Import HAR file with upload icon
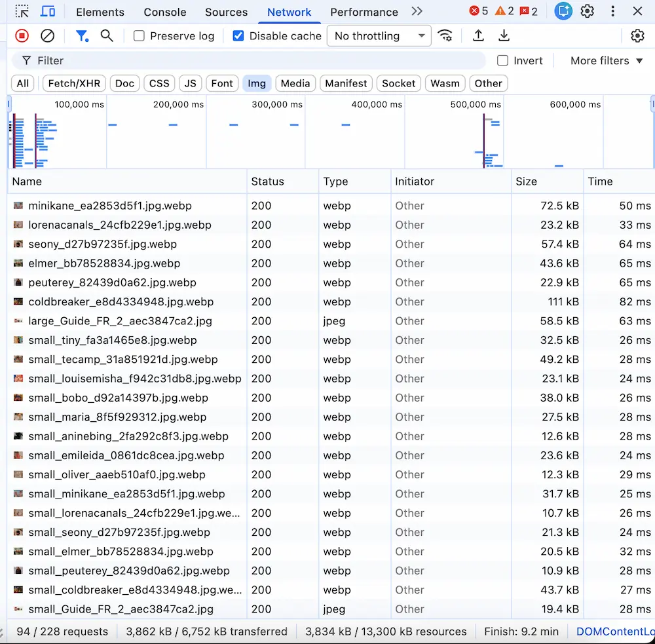 (478, 36)
